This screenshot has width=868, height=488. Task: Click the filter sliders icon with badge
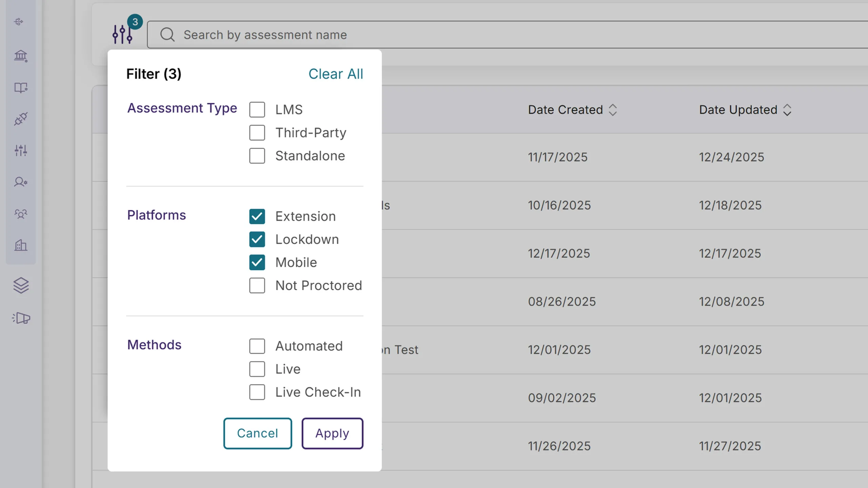tap(122, 34)
